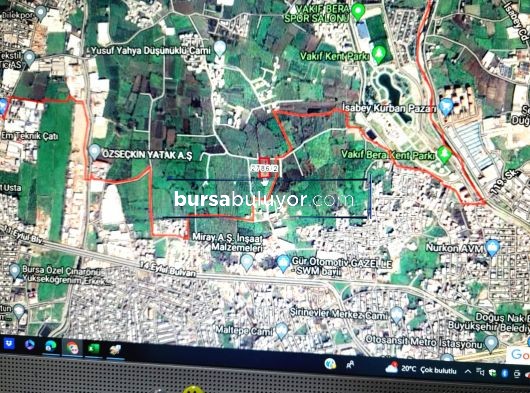Click the Yusuf Yahya Düşünüklü Cami pin
The height and width of the screenshot is (393, 530).
[220, 49]
